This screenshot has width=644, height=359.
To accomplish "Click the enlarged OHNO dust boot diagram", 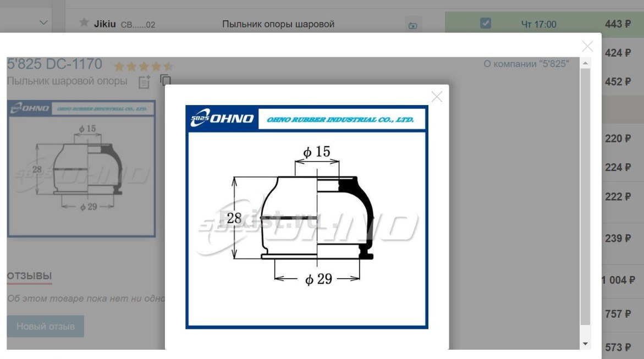I will click(306, 217).
